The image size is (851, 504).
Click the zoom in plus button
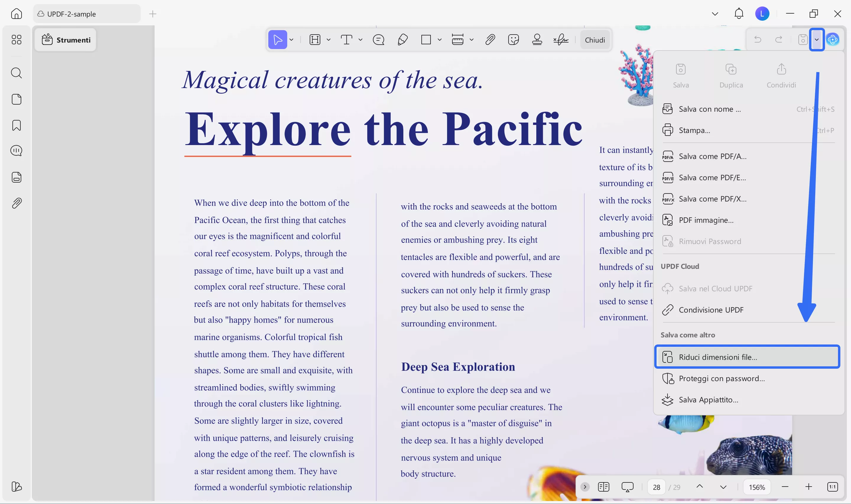click(808, 487)
